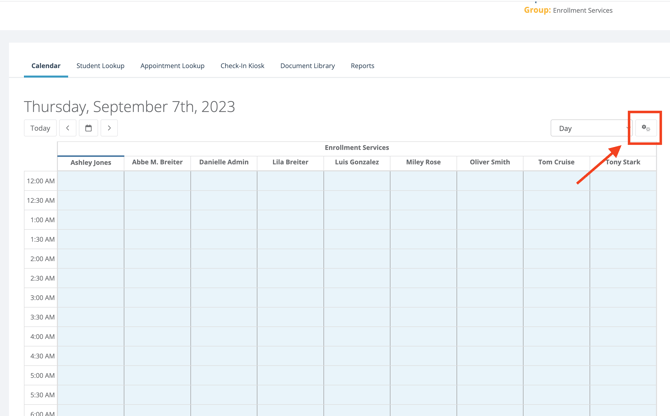670x416 pixels.
Task: Select the Tom Cruise column header
Action: (x=556, y=162)
